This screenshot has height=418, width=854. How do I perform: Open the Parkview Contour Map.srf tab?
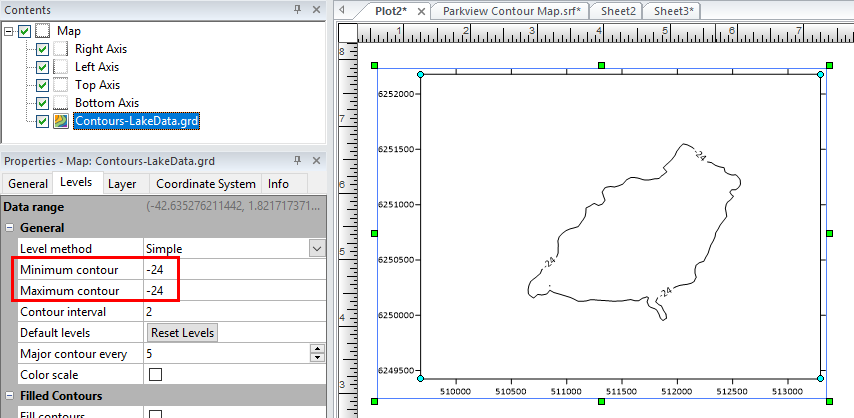click(x=511, y=11)
